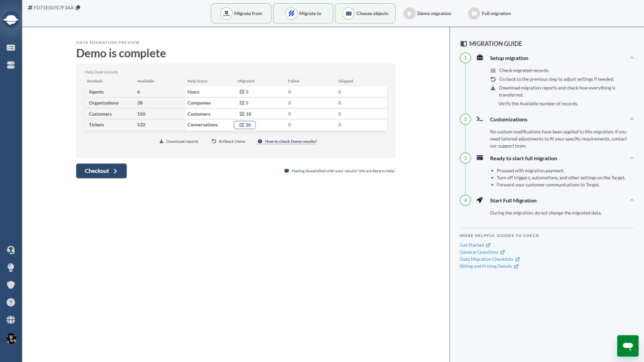Go to Choose objects step
The width and height of the screenshot is (644, 362).
(x=365, y=14)
